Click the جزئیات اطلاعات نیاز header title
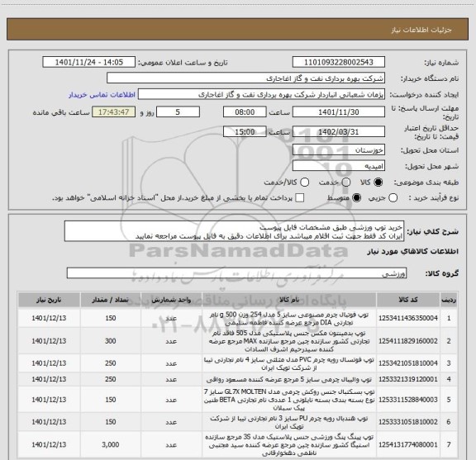This screenshot has width=476, height=460. pyautogui.click(x=421, y=30)
